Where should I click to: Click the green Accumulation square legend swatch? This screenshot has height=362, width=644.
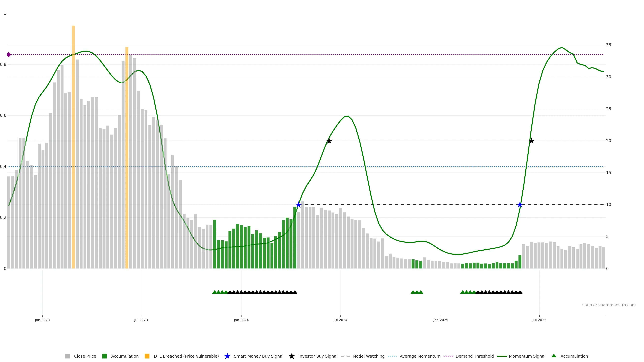click(x=104, y=356)
